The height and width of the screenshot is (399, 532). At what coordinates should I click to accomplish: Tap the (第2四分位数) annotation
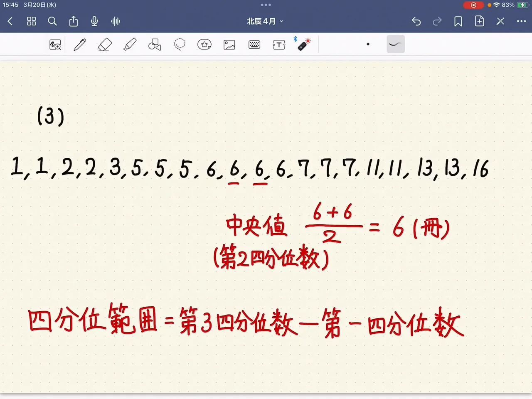[x=271, y=258]
